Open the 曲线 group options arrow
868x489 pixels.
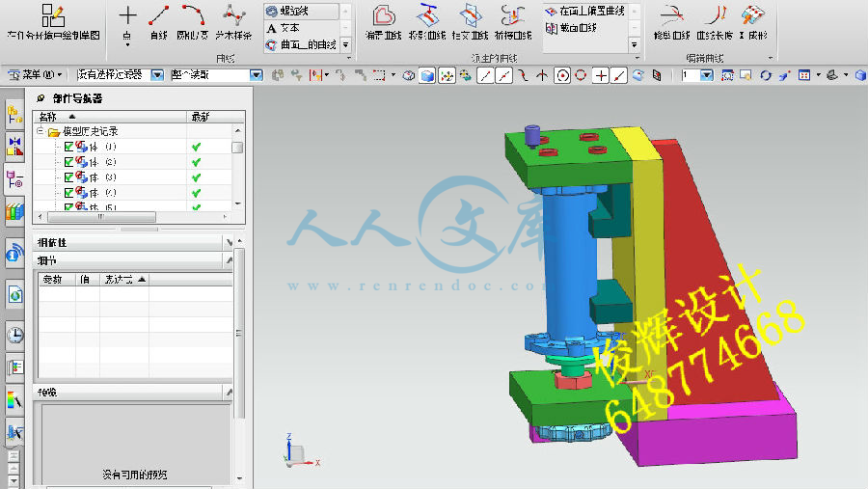pyautogui.click(x=349, y=58)
